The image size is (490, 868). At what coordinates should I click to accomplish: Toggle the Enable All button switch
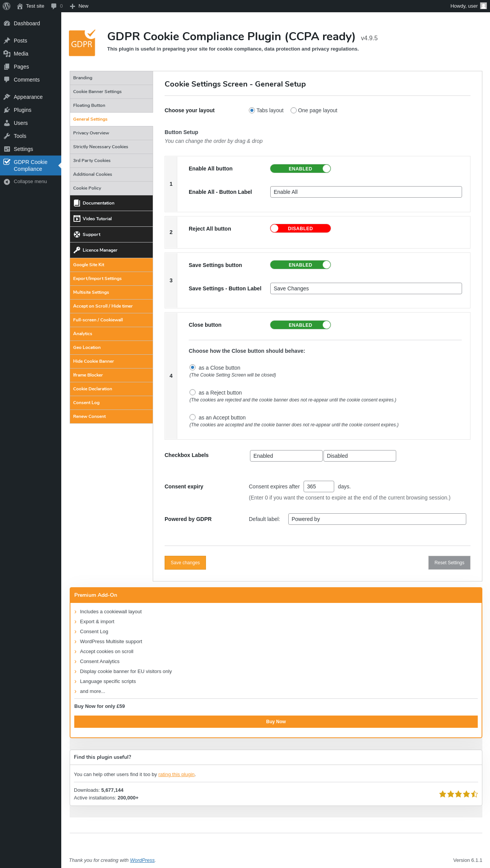click(301, 169)
